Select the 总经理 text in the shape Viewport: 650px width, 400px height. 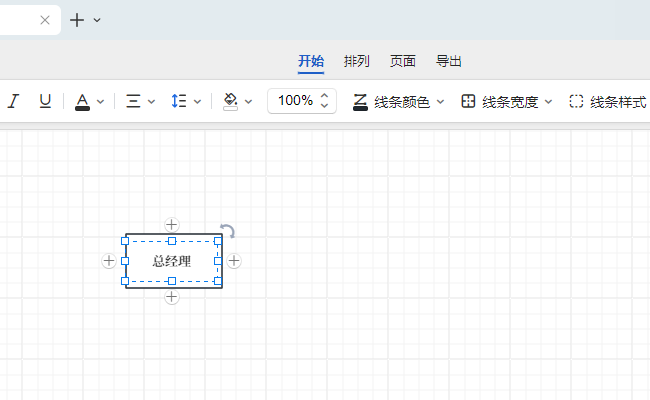[172, 261]
